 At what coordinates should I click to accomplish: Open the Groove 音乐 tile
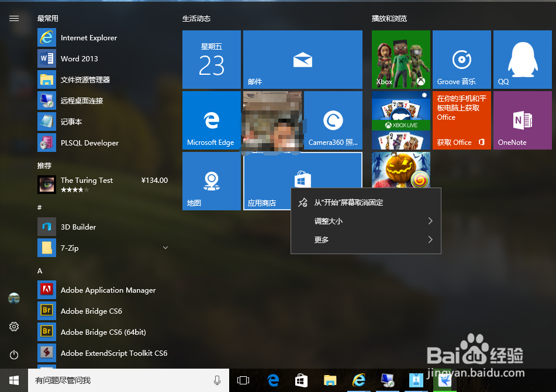coord(462,60)
